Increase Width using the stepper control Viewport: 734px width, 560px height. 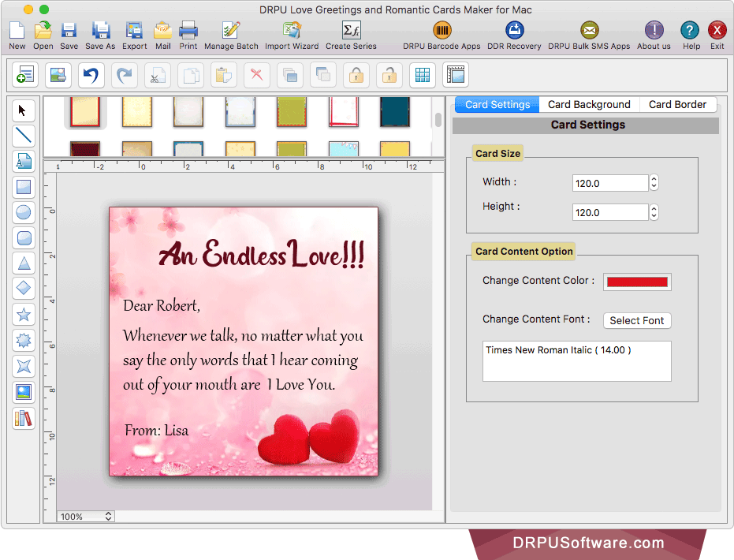tap(654, 179)
